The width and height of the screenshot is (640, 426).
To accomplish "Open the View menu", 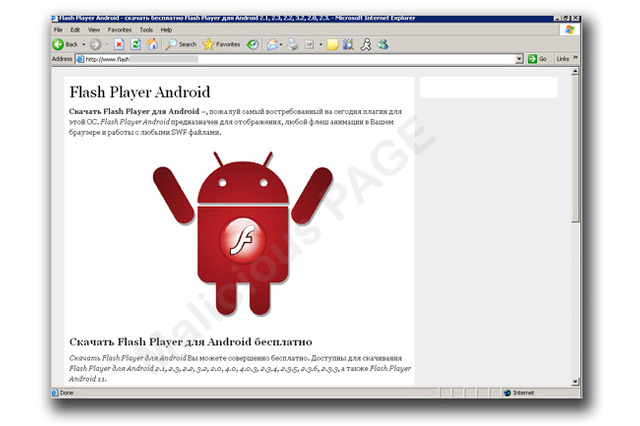I will click(x=94, y=30).
